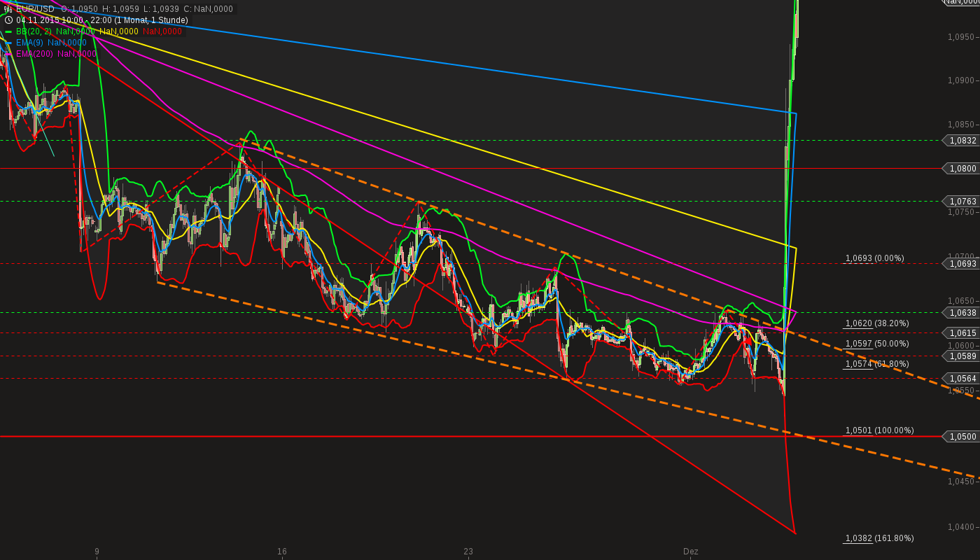Image resolution: width=980 pixels, height=560 pixels.
Task: Click the 1,0800 price level tag
Action: [962, 168]
